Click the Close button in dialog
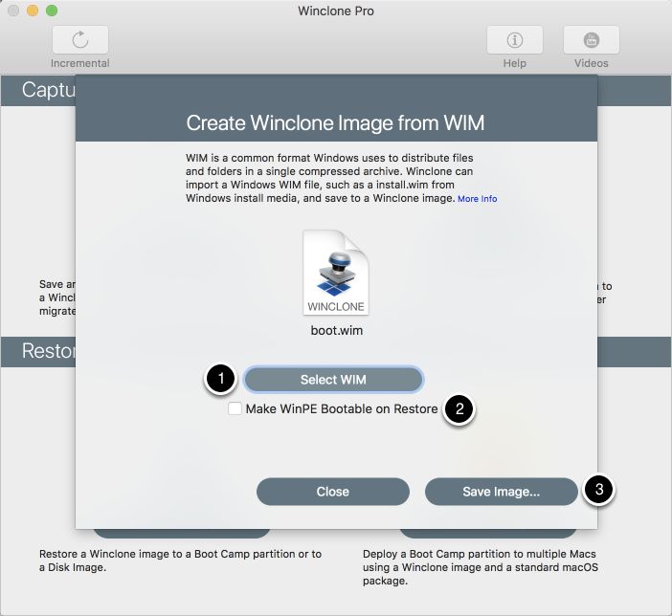The image size is (672, 616). pyautogui.click(x=333, y=492)
